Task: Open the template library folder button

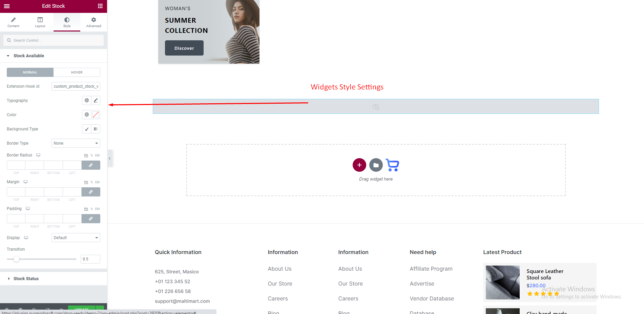Action: [376, 165]
